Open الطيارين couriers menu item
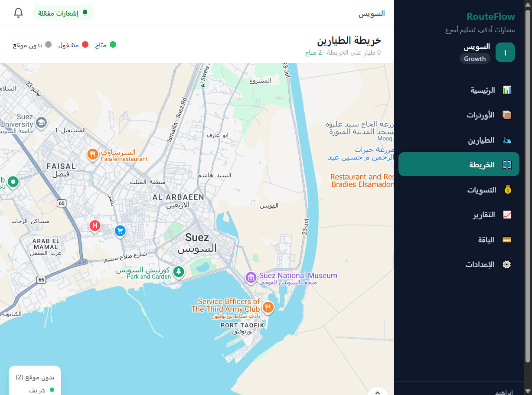The height and width of the screenshot is (395, 532). pyautogui.click(x=459, y=140)
